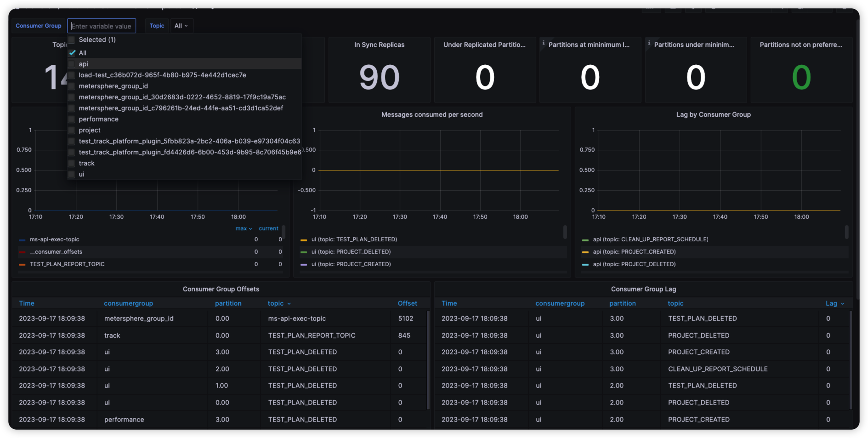This screenshot has width=868, height=438.
Task: Toggle api (topic: PROJECT_CREATED) legend series
Action: [634, 252]
